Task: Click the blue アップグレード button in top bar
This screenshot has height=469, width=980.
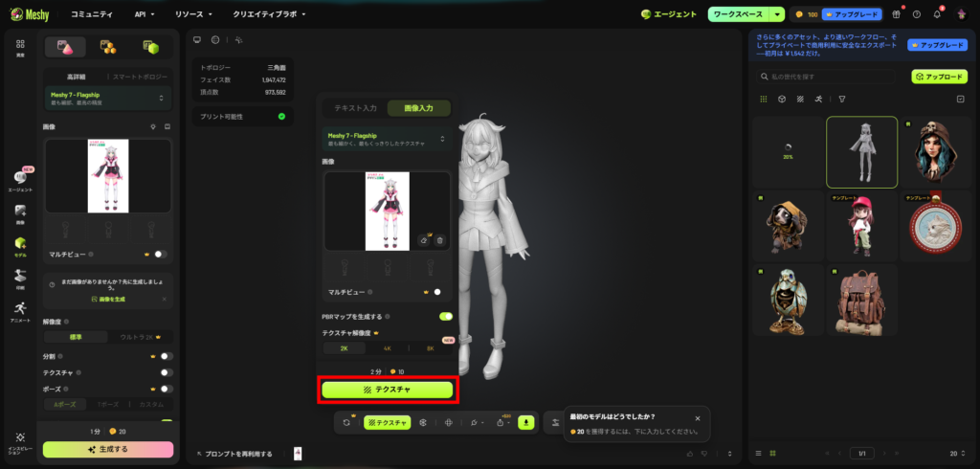Action: [851, 14]
